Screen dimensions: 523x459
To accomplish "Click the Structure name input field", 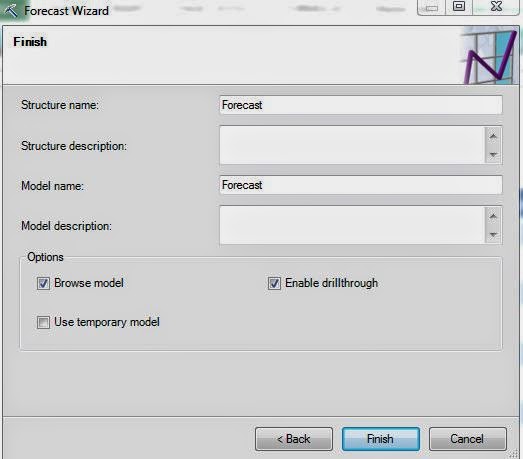I will coord(361,105).
